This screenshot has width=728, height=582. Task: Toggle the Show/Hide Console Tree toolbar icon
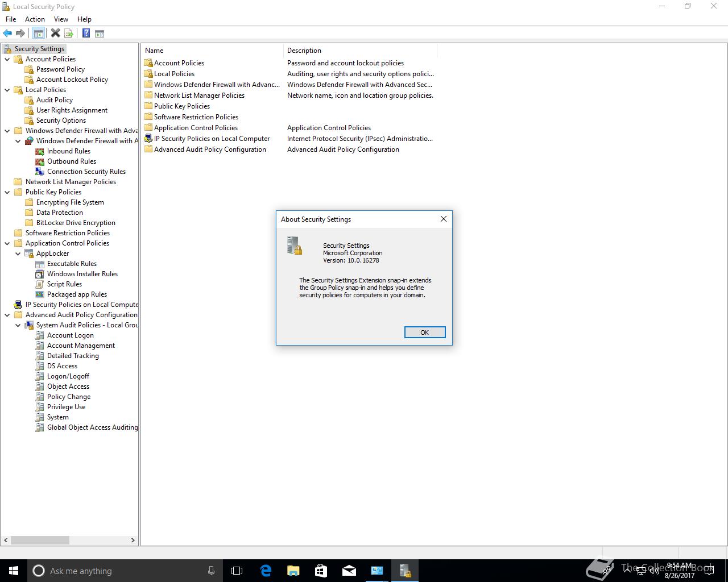[39, 34]
